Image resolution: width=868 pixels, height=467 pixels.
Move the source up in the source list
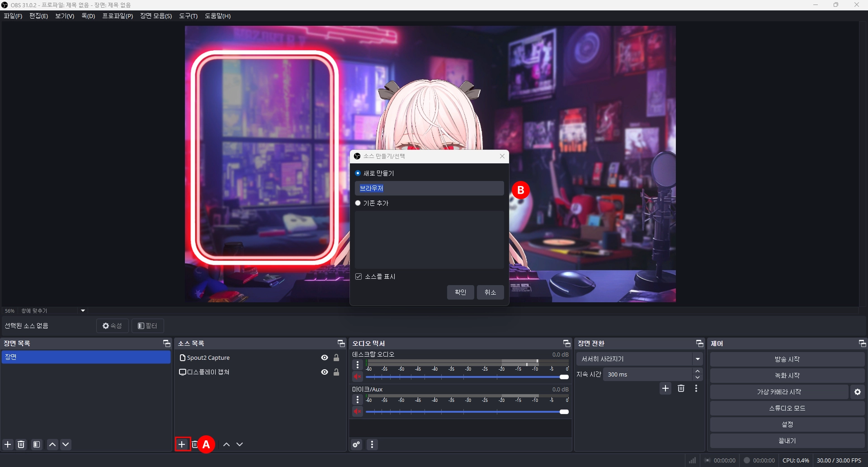click(226, 444)
